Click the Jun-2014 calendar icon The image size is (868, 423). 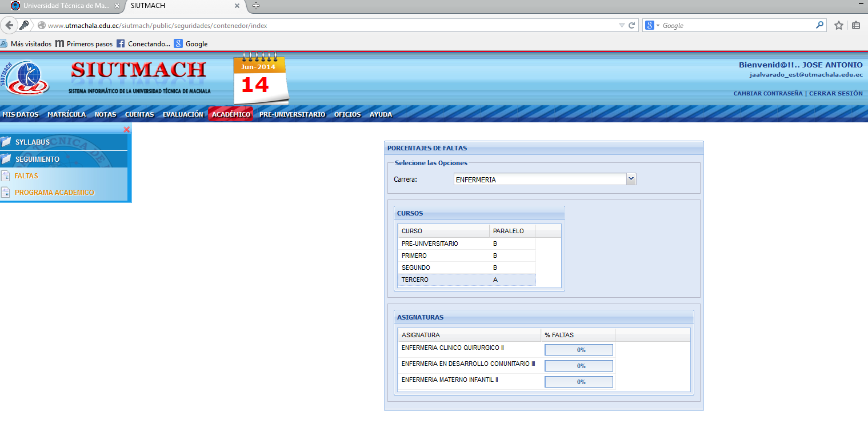coord(261,79)
